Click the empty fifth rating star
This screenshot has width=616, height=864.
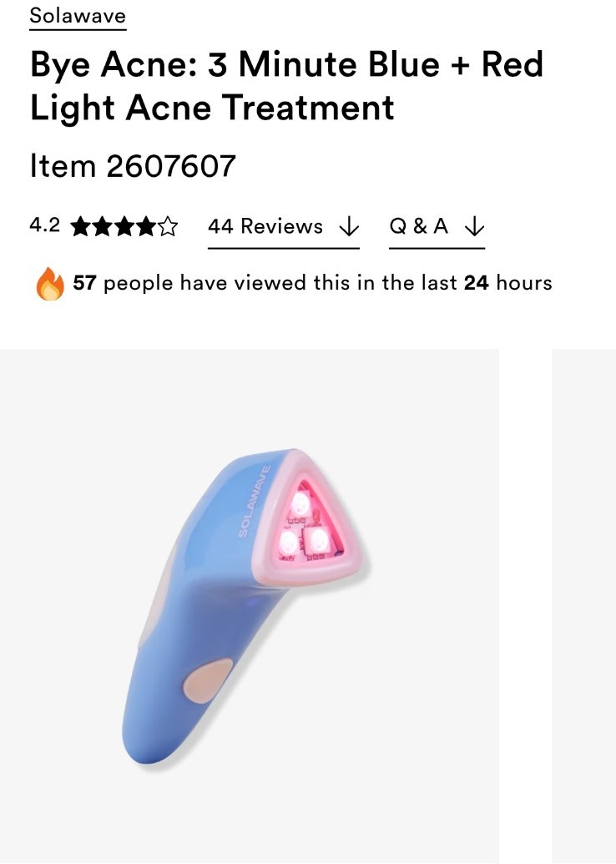click(x=168, y=226)
